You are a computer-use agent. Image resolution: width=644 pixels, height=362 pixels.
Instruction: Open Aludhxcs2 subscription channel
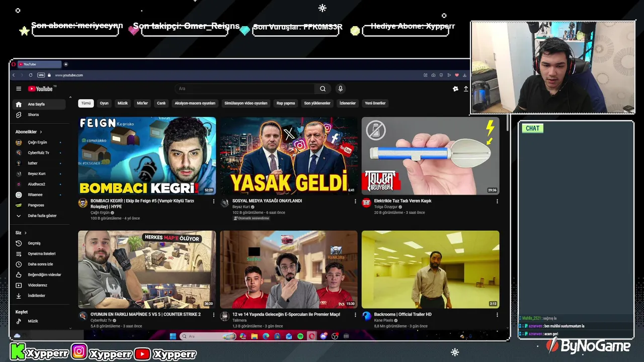tap(39, 185)
